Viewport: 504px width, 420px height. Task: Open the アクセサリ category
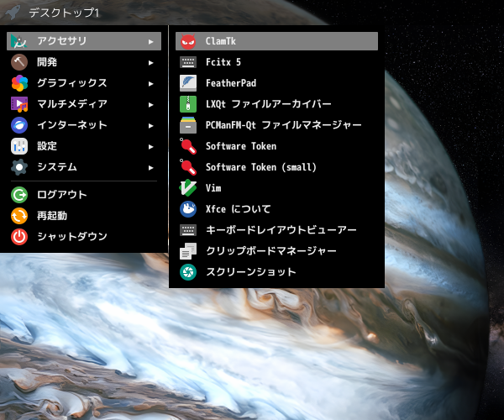(84, 41)
